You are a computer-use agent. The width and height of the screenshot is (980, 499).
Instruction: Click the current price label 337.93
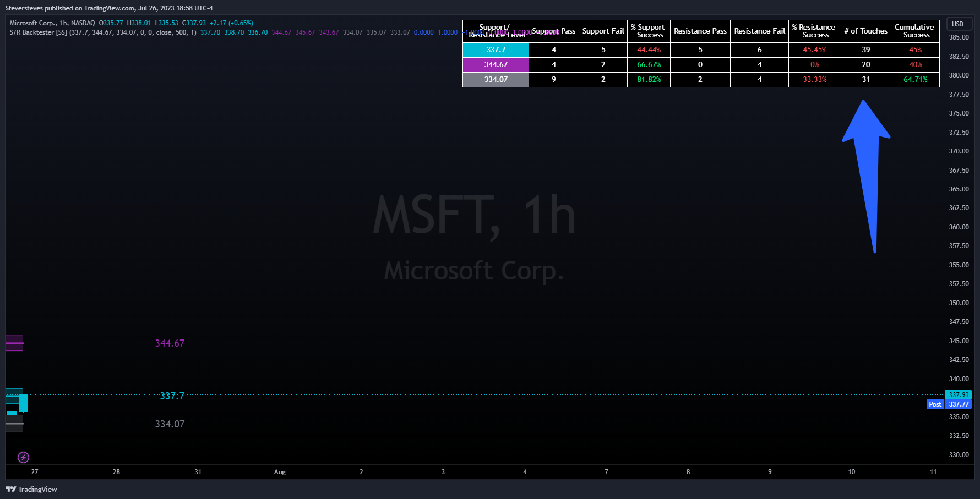959,395
